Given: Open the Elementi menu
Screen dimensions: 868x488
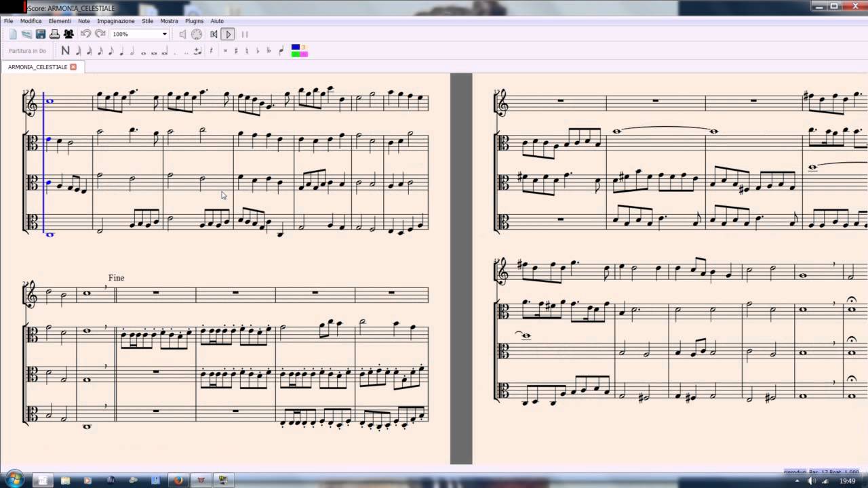Looking at the screenshot, I should [x=60, y=21].
